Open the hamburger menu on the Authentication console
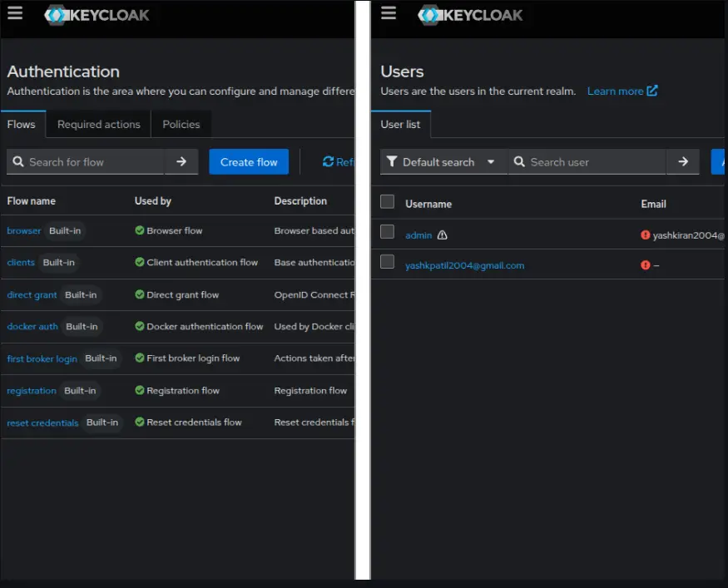 15,12
